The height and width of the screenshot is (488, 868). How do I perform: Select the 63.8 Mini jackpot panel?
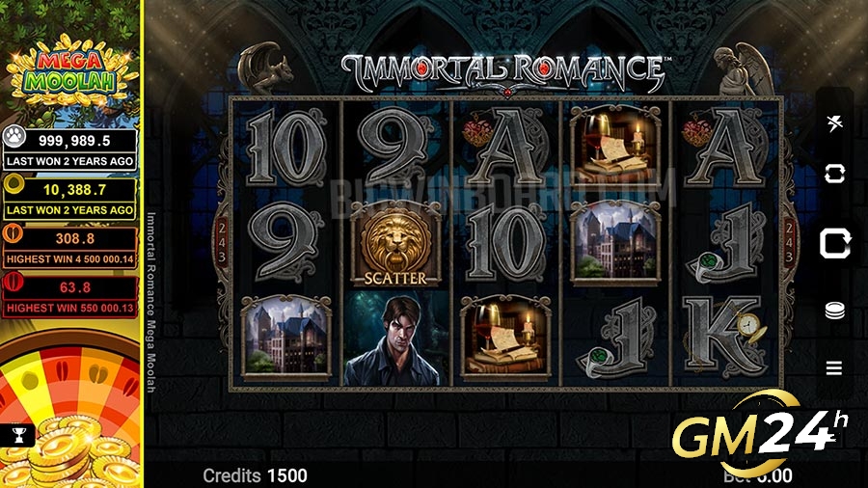coord(69,294)
